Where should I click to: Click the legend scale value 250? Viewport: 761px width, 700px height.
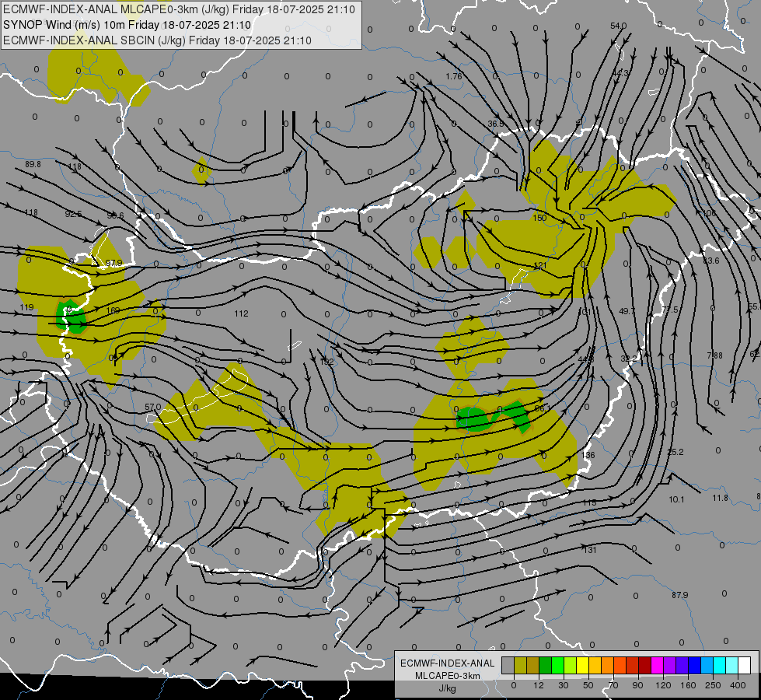713,685
